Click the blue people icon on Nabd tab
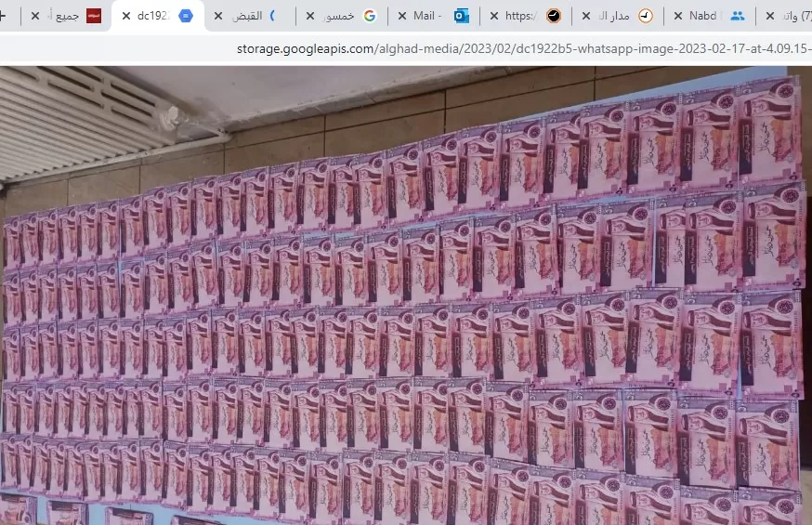The image size is (812, 525). click(738, 16)
